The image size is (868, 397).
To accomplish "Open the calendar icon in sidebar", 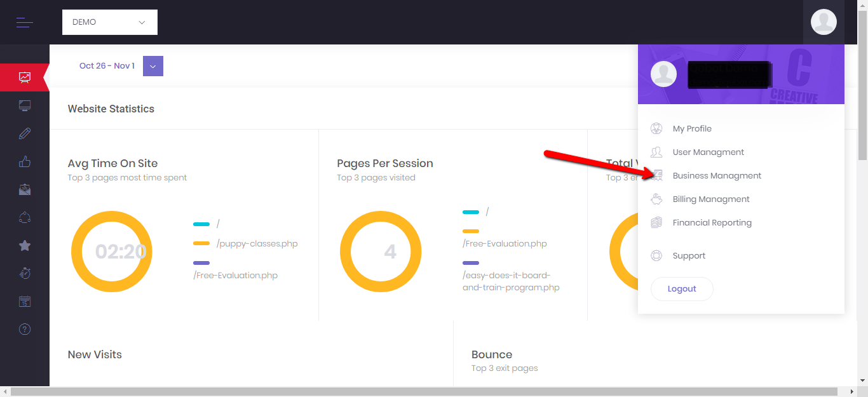I will click(x=25, y=302).
